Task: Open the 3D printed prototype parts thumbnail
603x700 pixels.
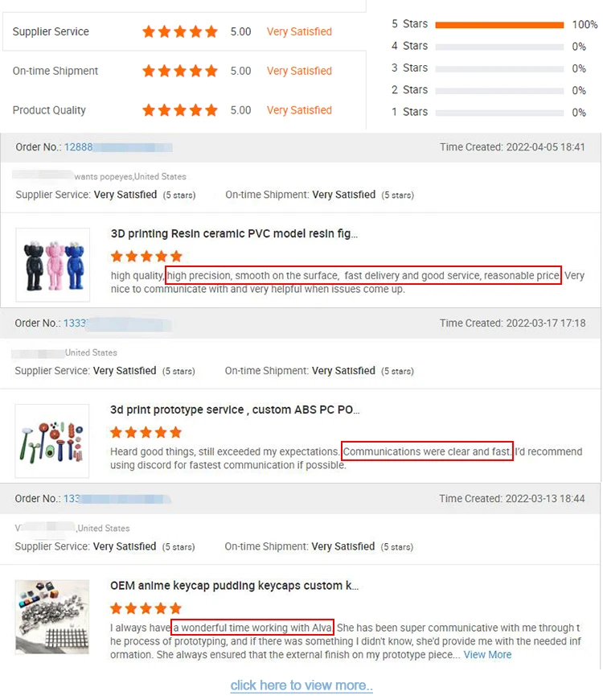Action: tap(52, 441)
